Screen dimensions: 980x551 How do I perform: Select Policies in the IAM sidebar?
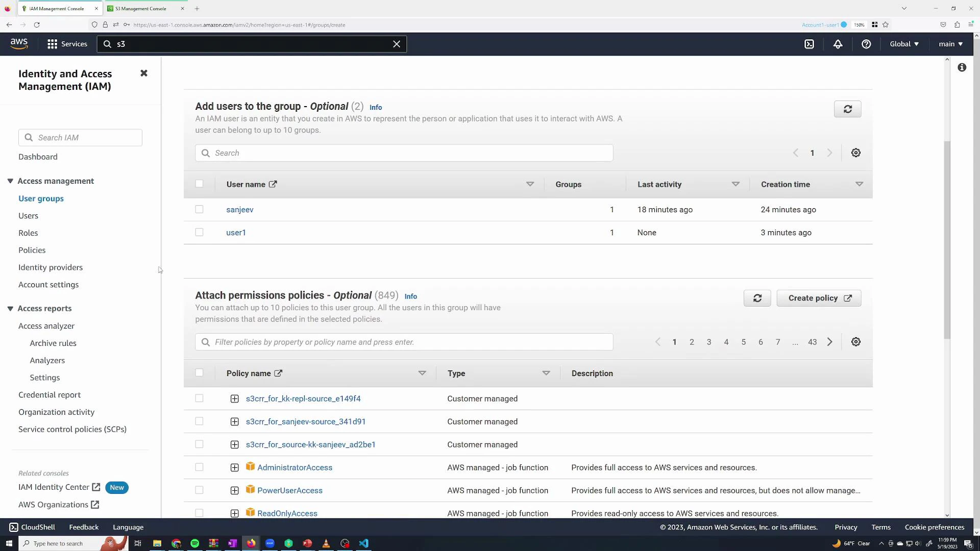pos(32,250)
